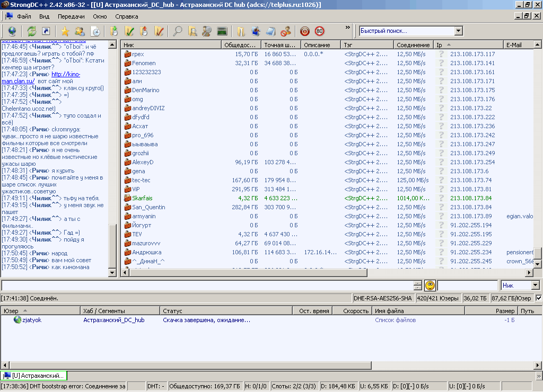Image resolution: width=543 pixels, height=392 pixels.
Task: Click the 420/421 Юзеры status field
Action: pos(438,298)
